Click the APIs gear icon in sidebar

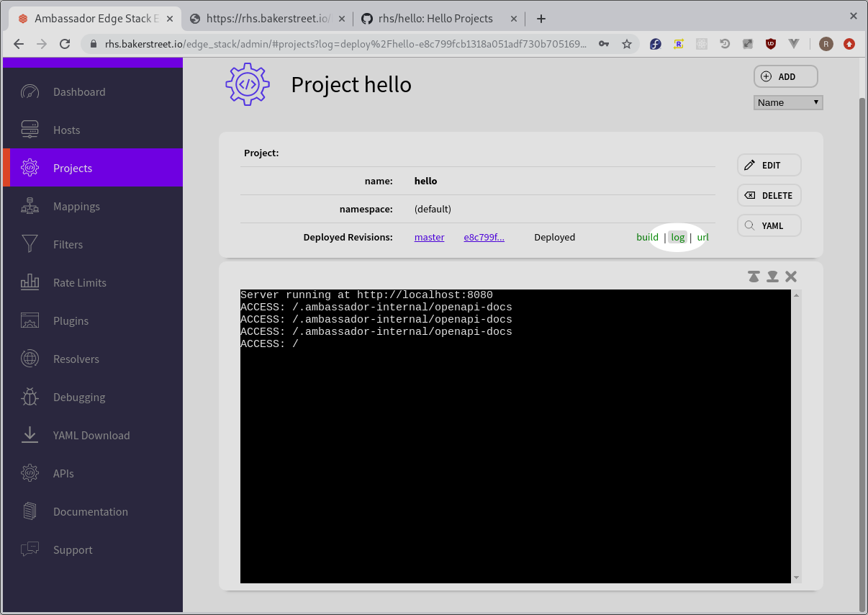30,473
